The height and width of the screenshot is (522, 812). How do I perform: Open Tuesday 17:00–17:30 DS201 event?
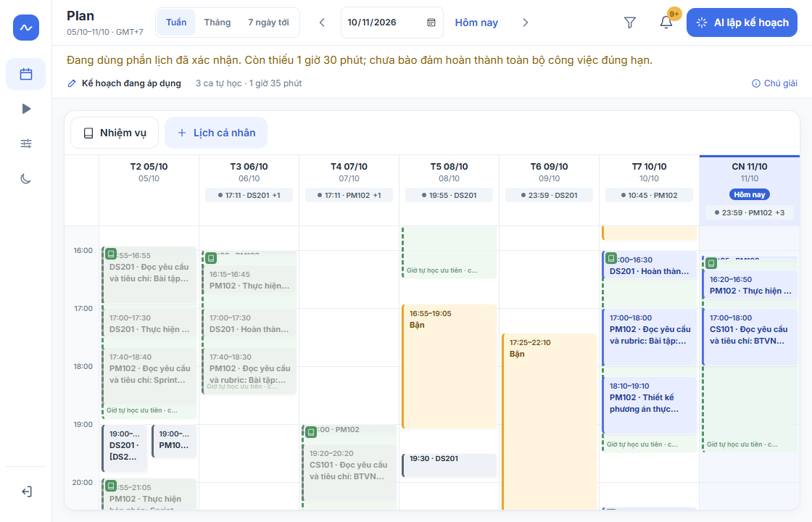click(249, 323)
